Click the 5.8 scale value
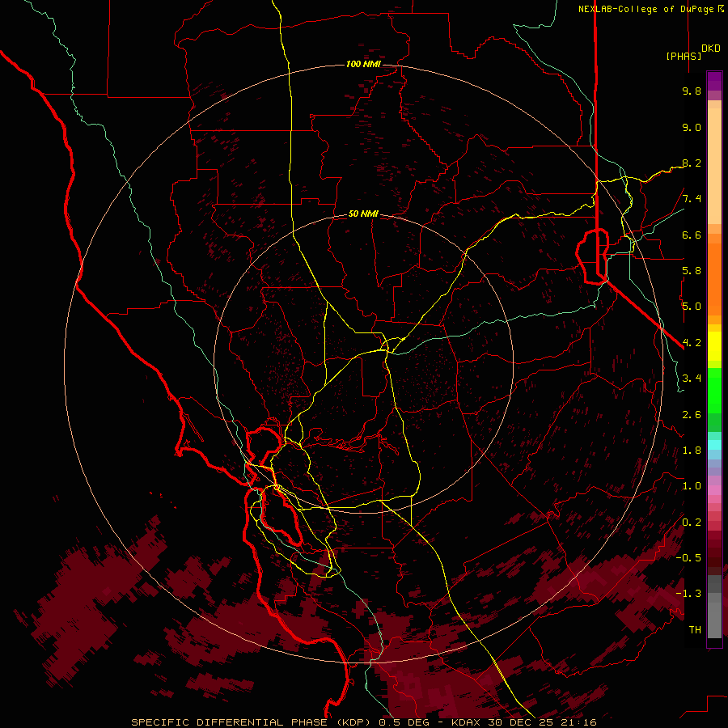The image size is (728, 728). pyautogui.click(x=692, y=271)
